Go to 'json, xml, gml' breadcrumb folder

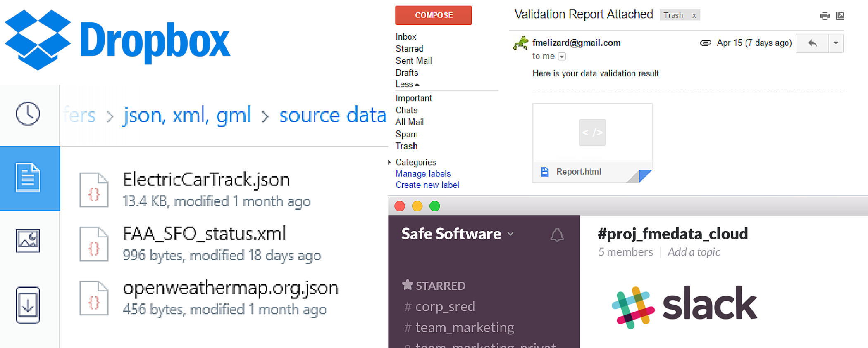pyautogui.click(x=187, y=115)
